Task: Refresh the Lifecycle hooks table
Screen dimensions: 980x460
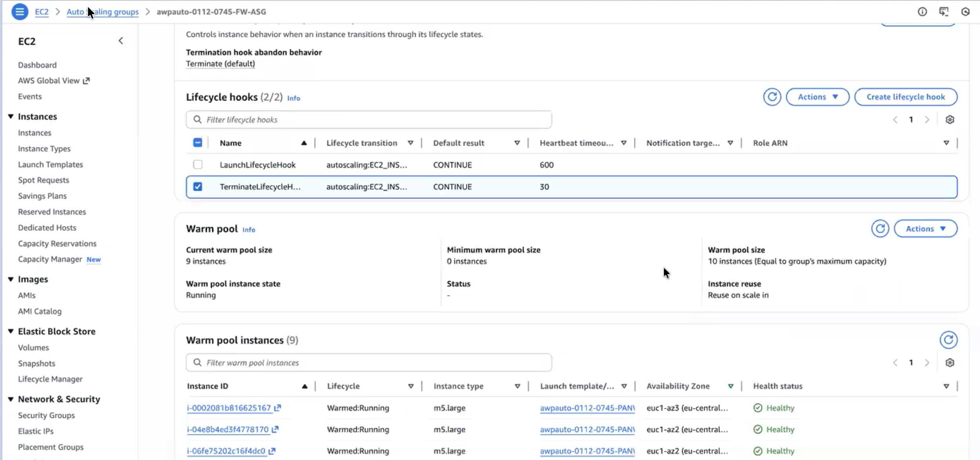Action: (772, 97)
